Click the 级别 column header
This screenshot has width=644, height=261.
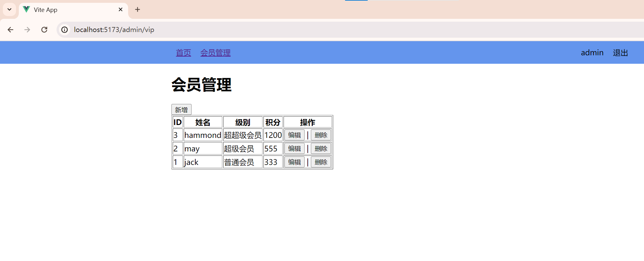(x=243, y=122)
